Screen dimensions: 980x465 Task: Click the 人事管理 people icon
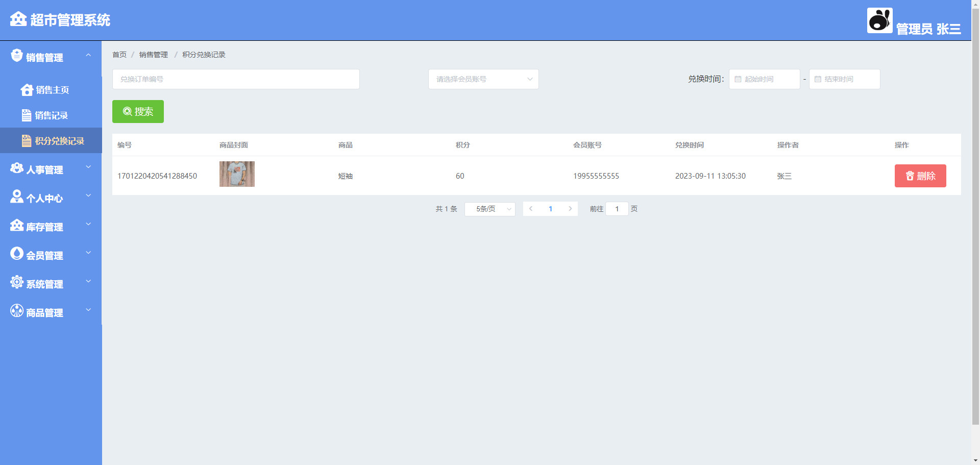(x=17, y=168)
